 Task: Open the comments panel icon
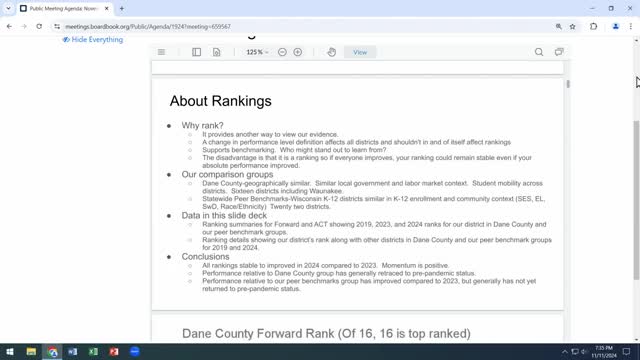coord(559,52)
